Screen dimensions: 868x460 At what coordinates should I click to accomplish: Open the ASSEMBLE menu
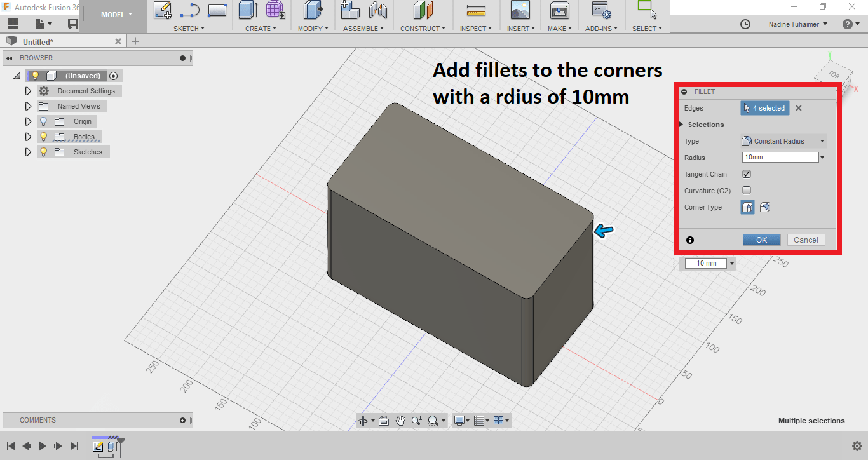coord(365,29)
